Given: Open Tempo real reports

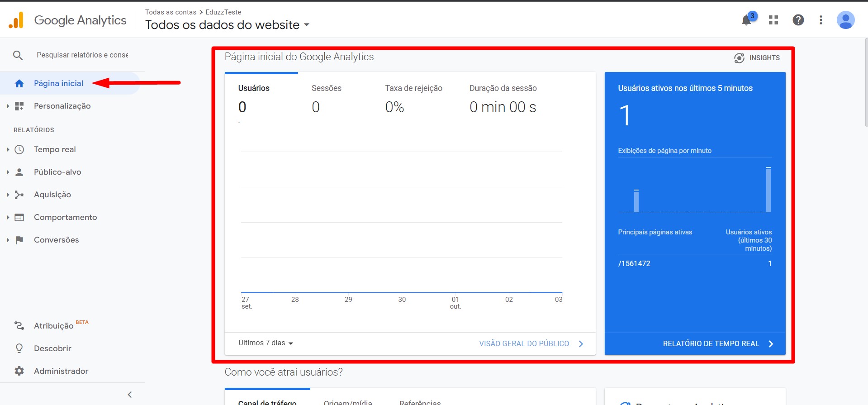Looking at the screenshot, I should coord(55,149).
